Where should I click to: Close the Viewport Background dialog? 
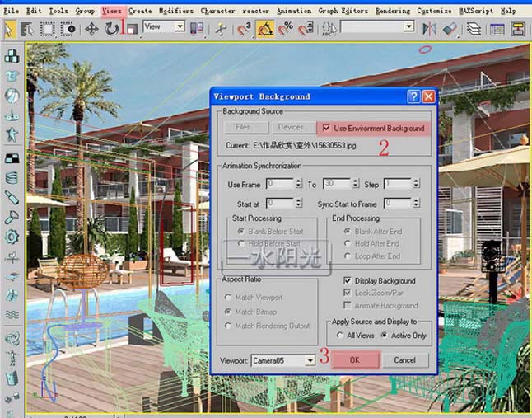coord(428,96)
